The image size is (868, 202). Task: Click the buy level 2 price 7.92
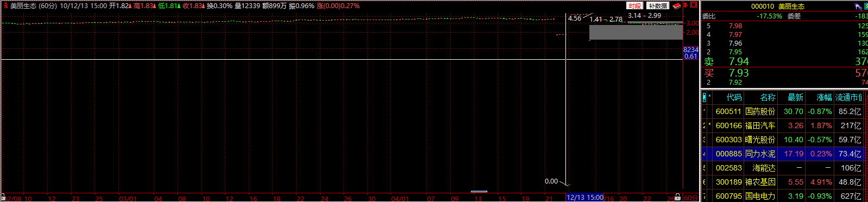pyautogui.click(x=735, y=82)
